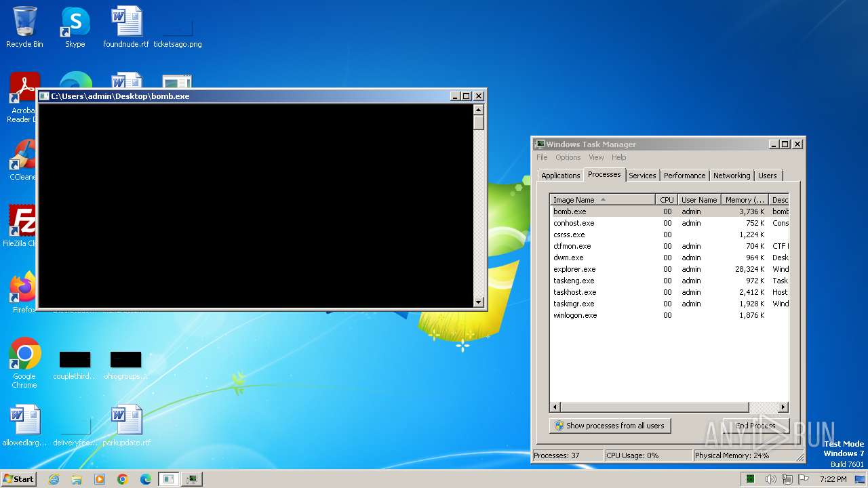Select the winlogon.exe process row
This screenshot has height=488, width=868.
point(669,315)
